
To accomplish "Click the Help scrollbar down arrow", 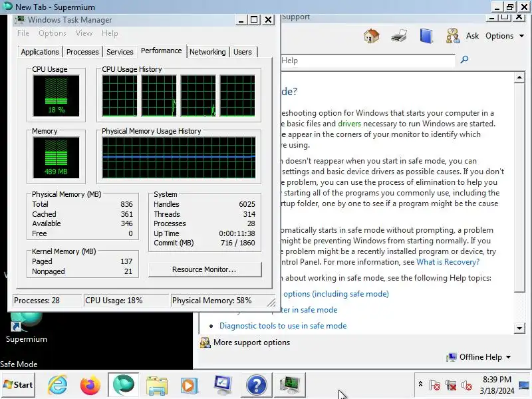I will (519, 328).
